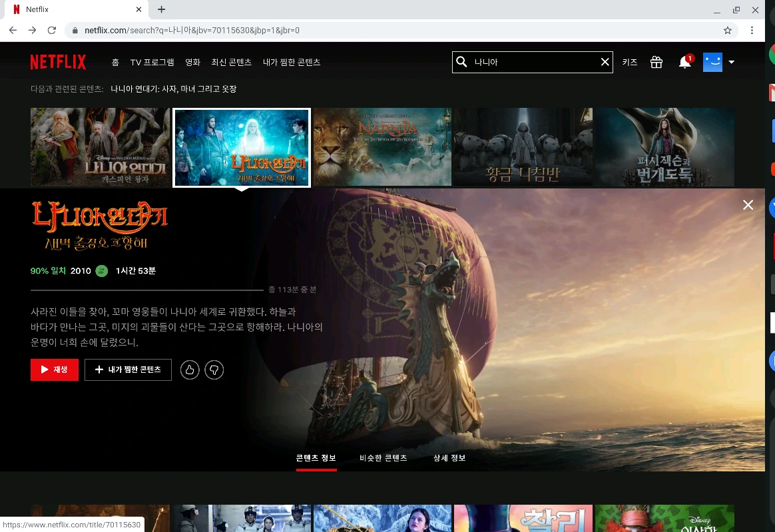Viewport: 775px width, 532px height.
Task: Select the 새벽 출정호의 항해 thumbnail
Action: pos(242,147)
